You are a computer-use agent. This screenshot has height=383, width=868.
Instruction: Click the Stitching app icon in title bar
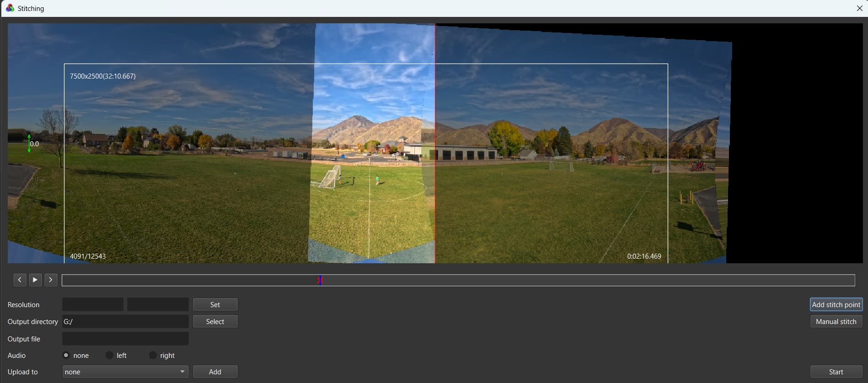(10, 8)
